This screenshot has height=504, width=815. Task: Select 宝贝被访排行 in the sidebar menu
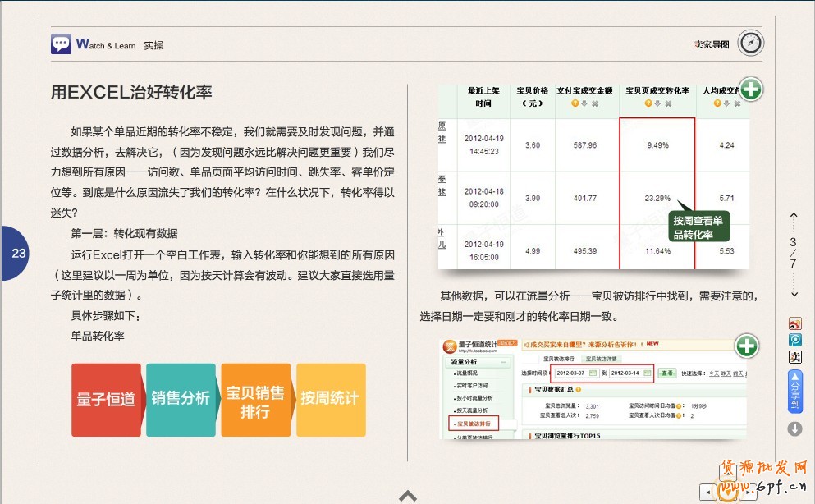474,424
